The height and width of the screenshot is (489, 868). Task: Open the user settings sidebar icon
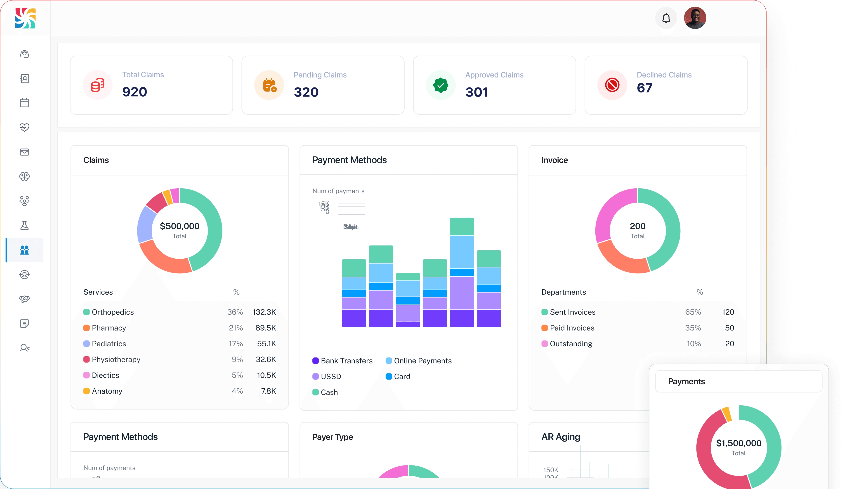click(24, 348)
